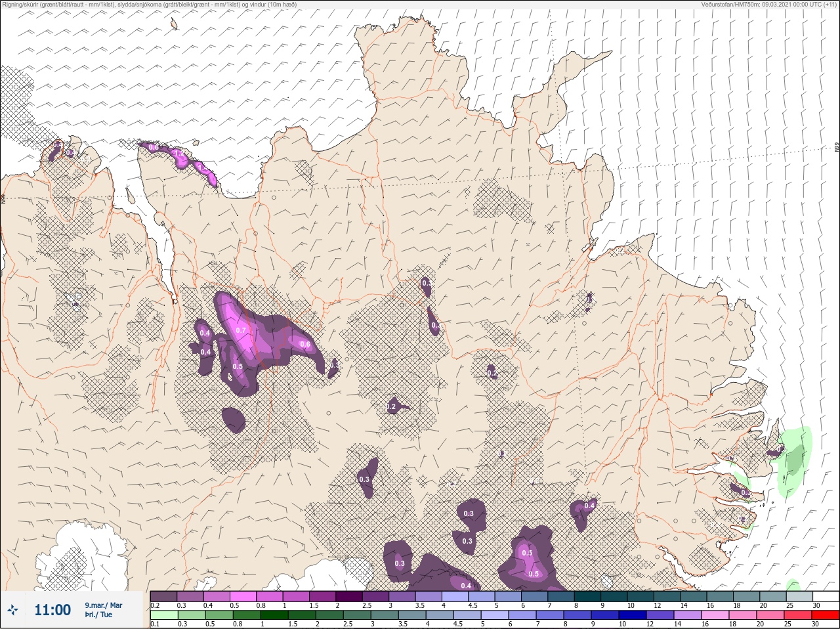The height and width of the screenshot is (629, 840).
Task: Select upper legend swatch labelled 1.5
Action: 322,596
